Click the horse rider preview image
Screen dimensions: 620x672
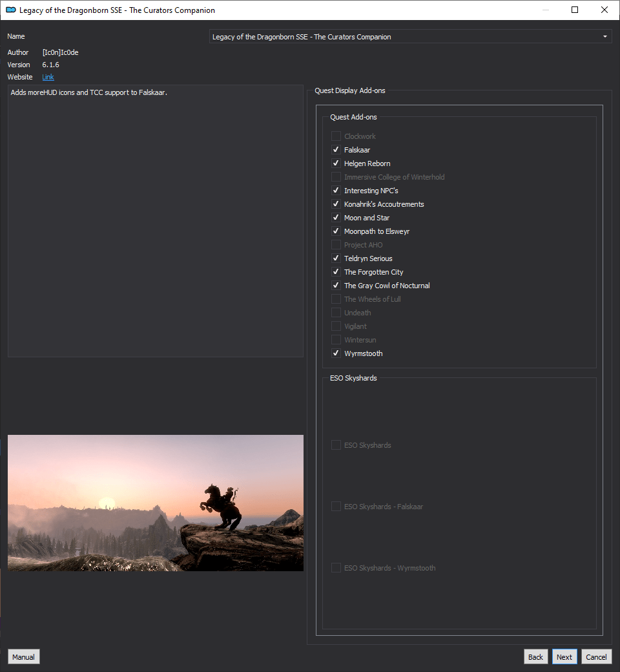[156, 503]
